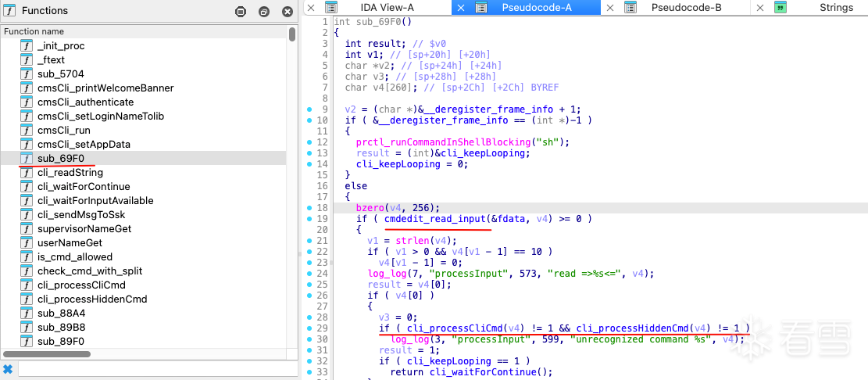
Task: Close the Pseudocode-A tab
Action: (461, 7)
